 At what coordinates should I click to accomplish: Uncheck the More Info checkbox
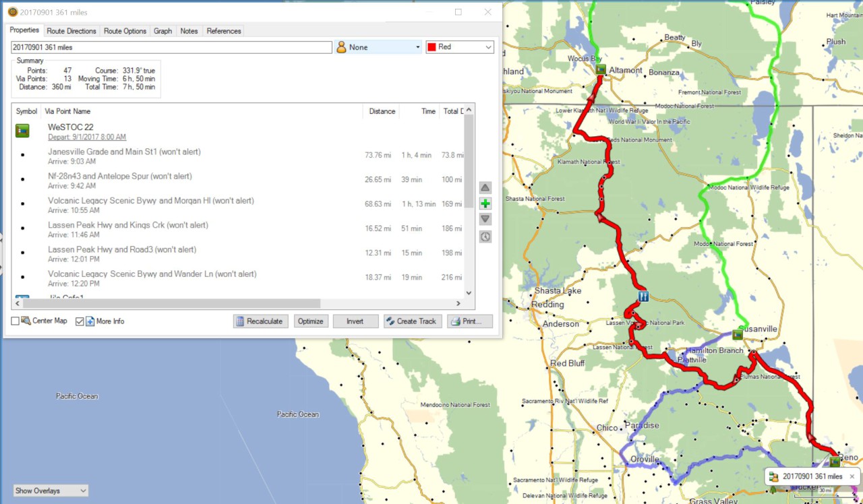(80, 321)
